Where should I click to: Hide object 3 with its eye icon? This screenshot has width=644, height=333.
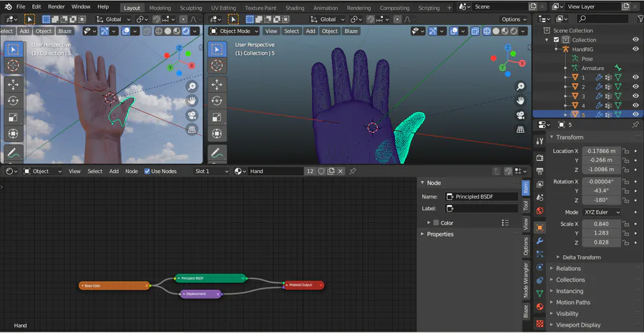(x=635, y=96)
